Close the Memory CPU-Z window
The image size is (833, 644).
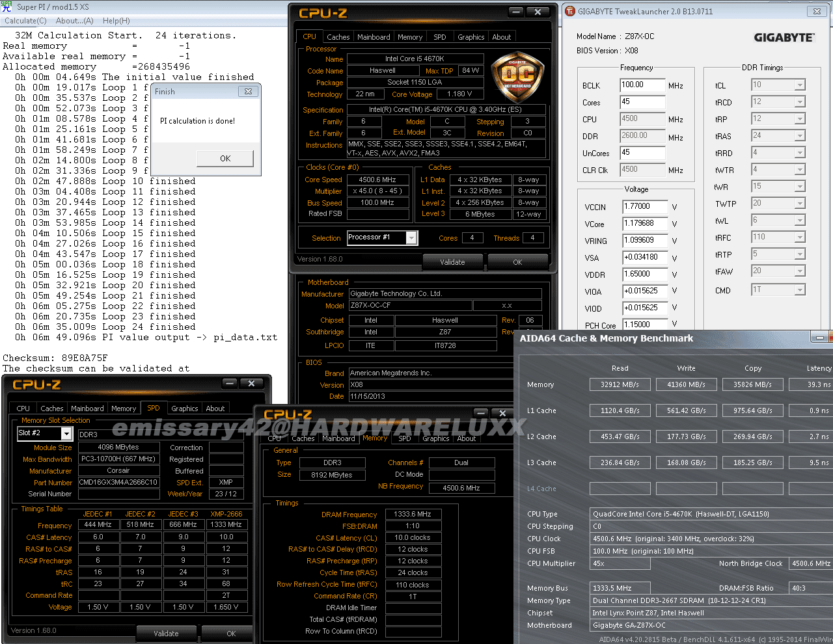pos(502,413)
